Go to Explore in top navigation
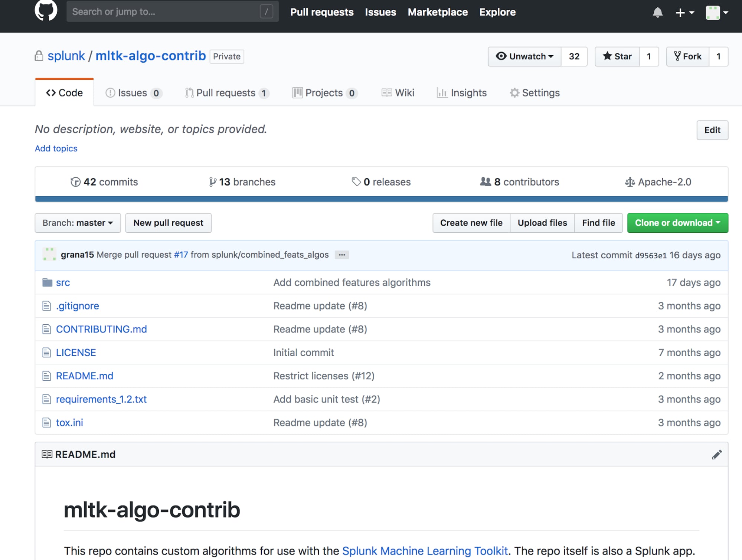The image size is (742, 560). tap(497, 12)
